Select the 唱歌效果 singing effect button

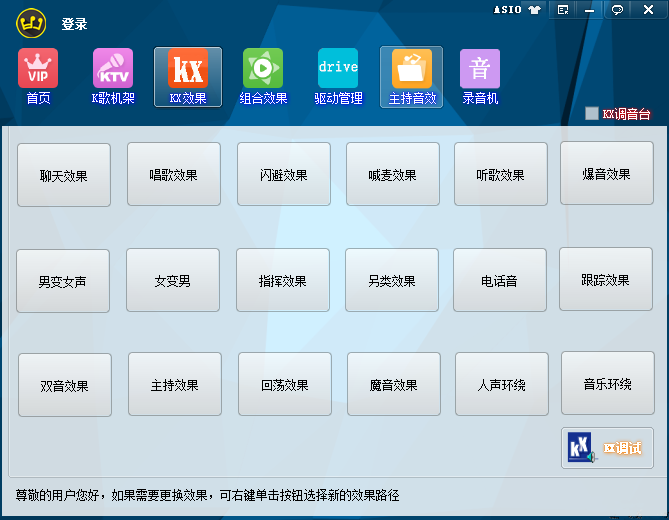tap(174, 174)
